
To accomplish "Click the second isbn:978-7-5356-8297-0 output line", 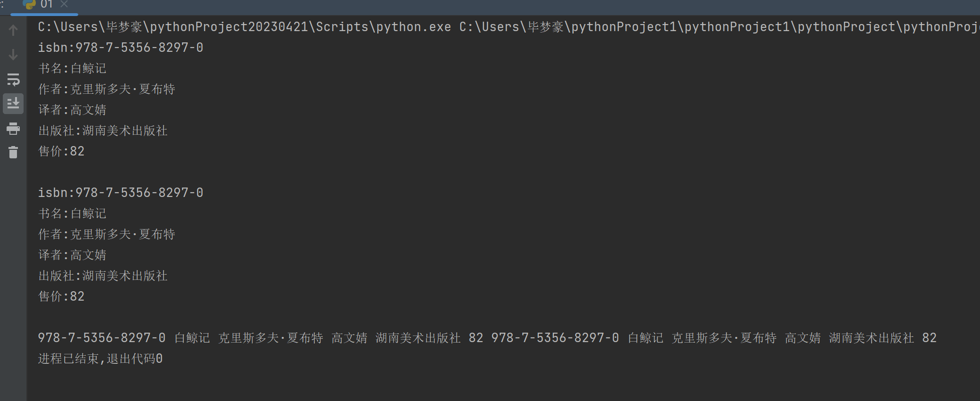I will click(121, 193).
